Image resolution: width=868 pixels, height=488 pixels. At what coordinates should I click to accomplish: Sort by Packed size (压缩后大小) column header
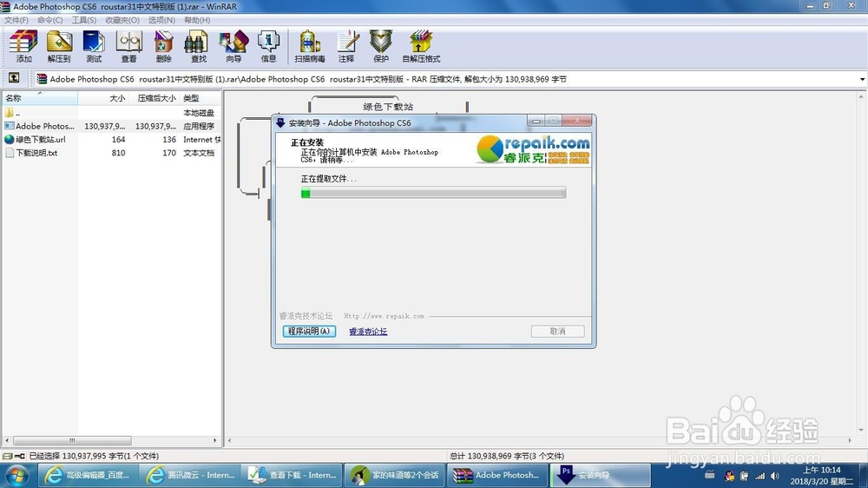coord(155,98)
